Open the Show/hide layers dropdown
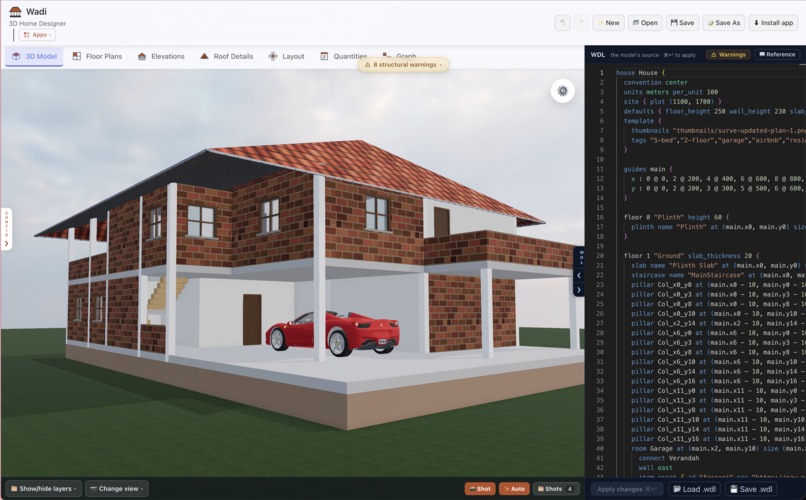Screen dimensions: 806x500 click(x=44, y=489)
